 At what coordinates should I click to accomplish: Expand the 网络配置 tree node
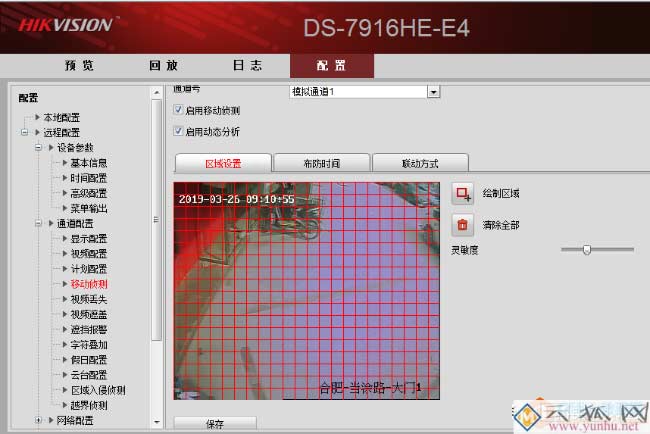coord(38,420)
